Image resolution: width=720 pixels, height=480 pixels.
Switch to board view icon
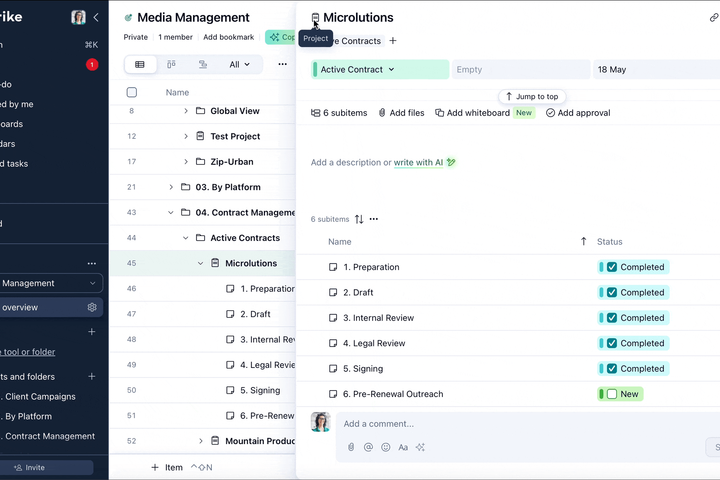[x=171, y=64]
